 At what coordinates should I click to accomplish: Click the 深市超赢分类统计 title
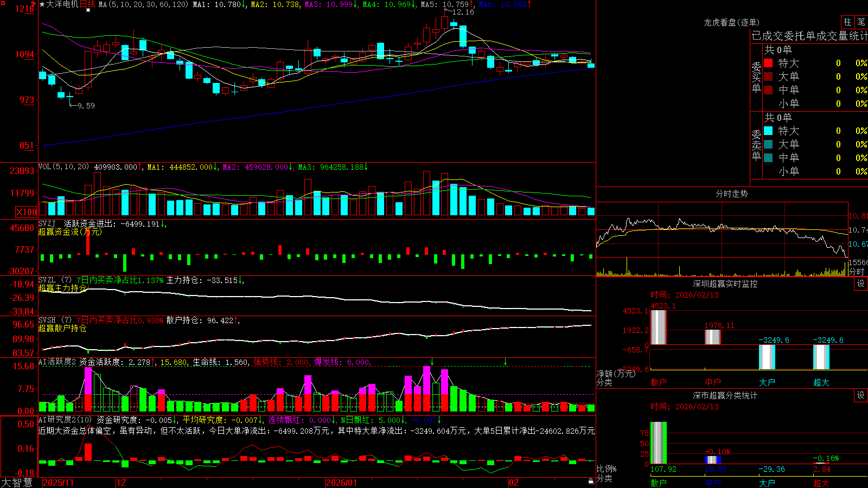point(725,395)
